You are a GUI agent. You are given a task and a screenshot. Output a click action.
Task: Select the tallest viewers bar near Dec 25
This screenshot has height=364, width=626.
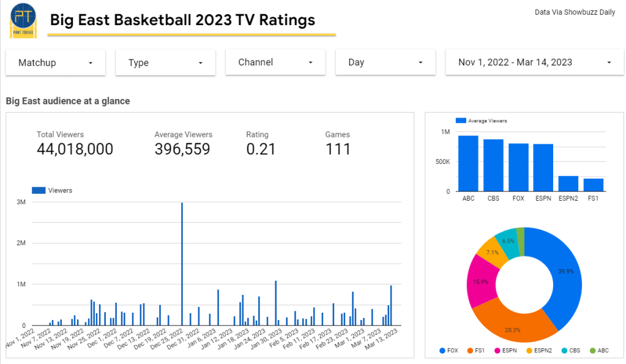coord(182,263)
